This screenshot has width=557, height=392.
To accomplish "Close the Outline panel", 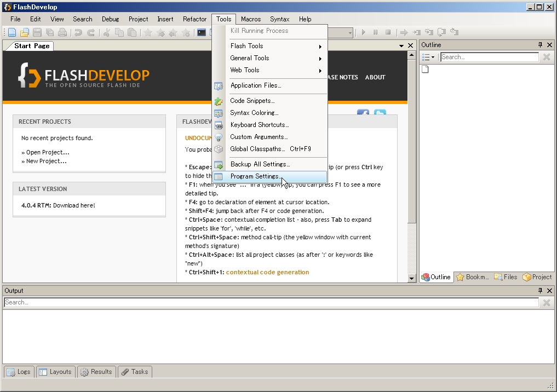I will click(x=549, y=45).
